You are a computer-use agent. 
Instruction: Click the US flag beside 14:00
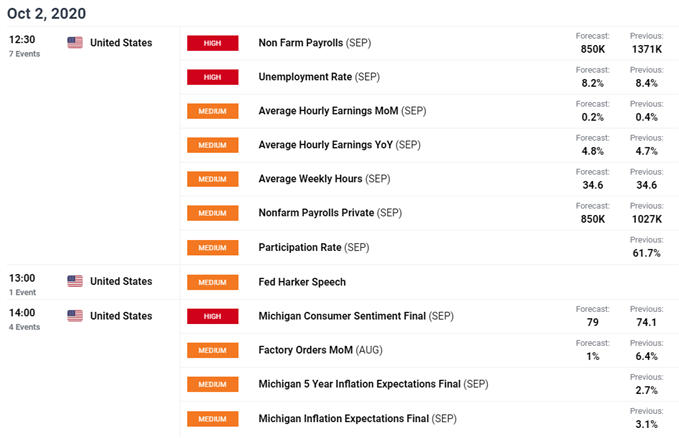pos(75,316)
